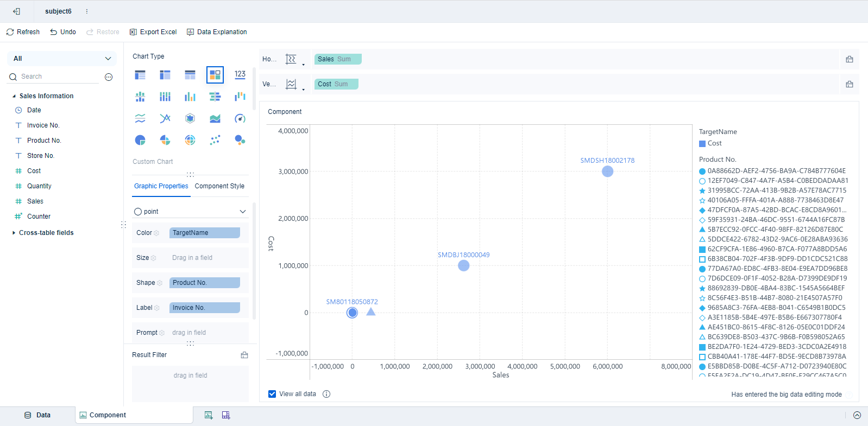The width and height of the screenshot is (868, 426).
Task: Click the exit icon beside subject6
Action: (x=16, y=11)
